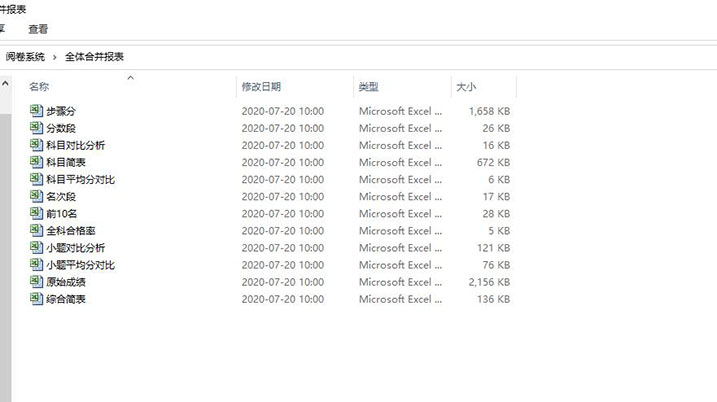
Task: Select the 全科合格率 file icon
Action: click(37, 230)
